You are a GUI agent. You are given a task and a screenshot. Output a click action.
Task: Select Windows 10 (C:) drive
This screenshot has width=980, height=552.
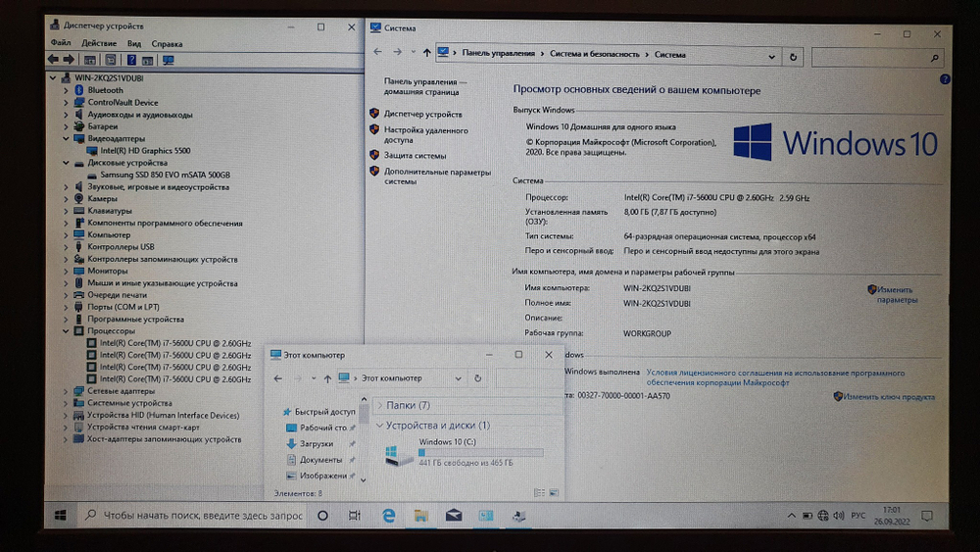click(464, 453)
